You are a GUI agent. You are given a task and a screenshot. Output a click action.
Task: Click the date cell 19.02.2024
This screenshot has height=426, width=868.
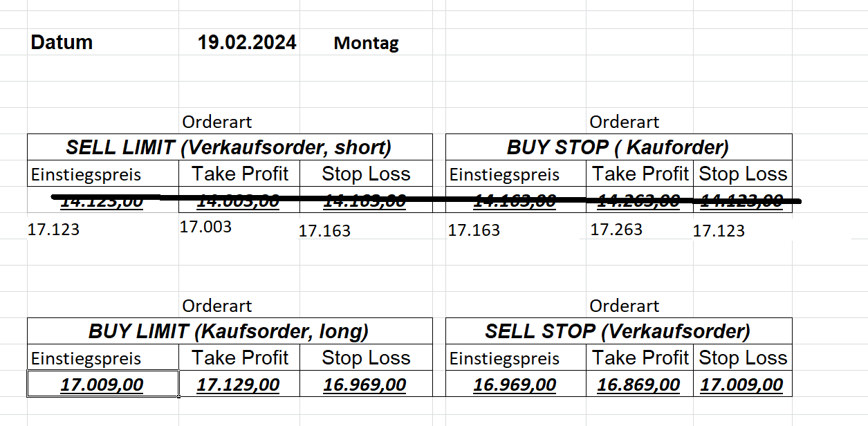pos(247,42)
